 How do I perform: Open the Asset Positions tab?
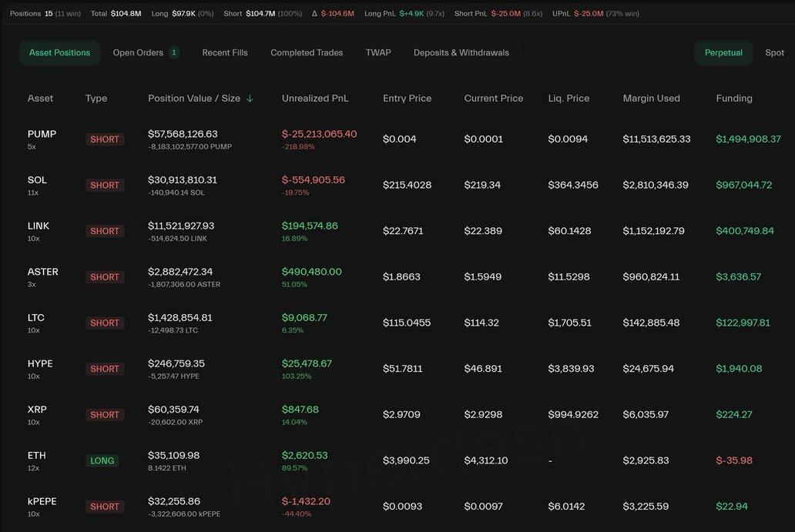coord(59,52)
